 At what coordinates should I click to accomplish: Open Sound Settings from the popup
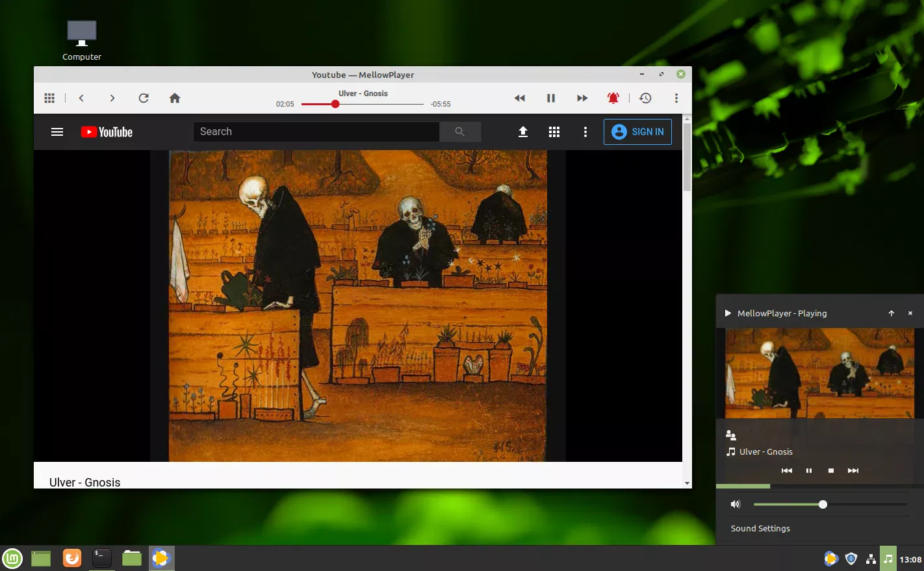coord(760,528)
